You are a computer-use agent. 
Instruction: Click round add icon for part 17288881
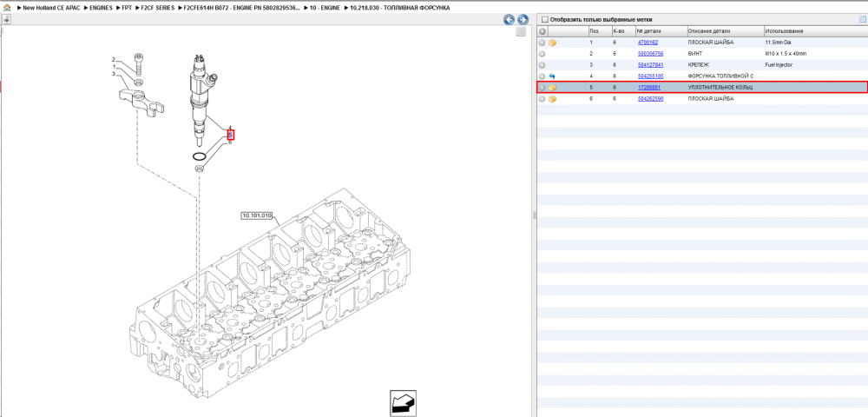tap(542, 88)
